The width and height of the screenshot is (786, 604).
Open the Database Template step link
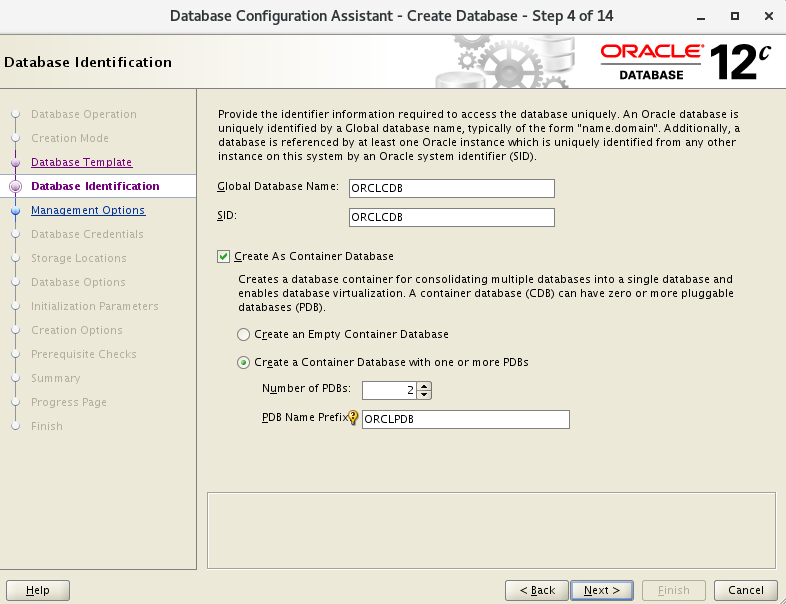81,162
